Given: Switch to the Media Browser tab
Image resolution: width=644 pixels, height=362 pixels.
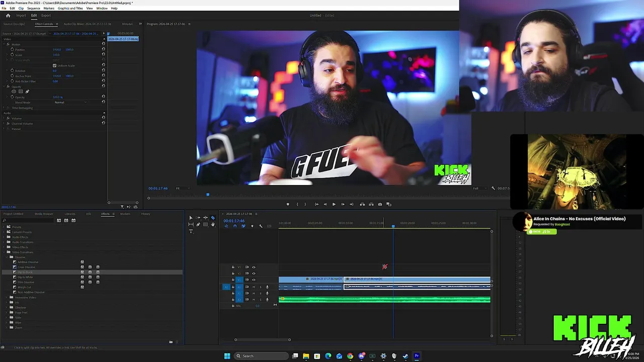Looking at the screenshot, I should click(44, 214).
